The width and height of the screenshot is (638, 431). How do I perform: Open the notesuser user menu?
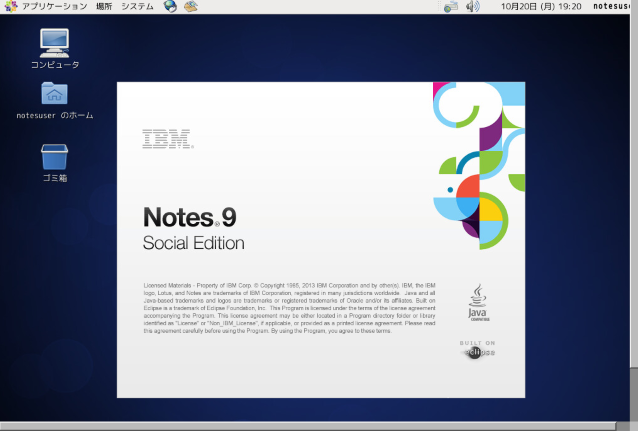pyautogui.click(x=611, y=7)
